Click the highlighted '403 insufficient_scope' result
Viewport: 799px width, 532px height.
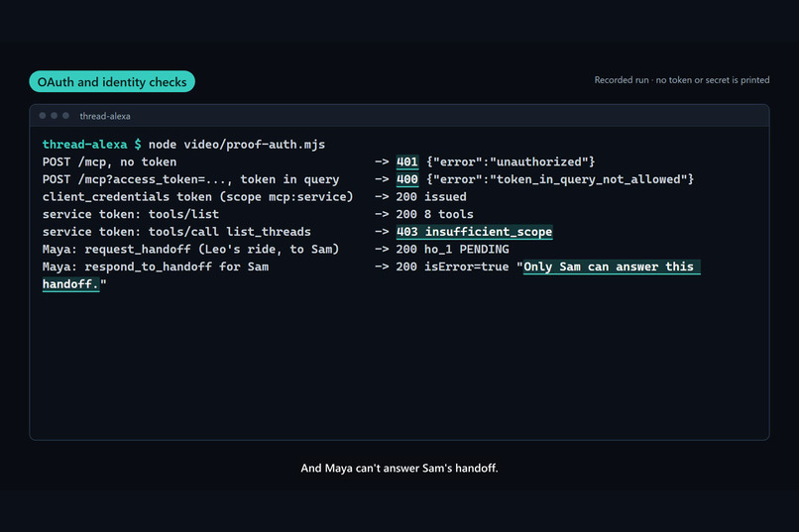pyautogui.click(x=475, y=232)
